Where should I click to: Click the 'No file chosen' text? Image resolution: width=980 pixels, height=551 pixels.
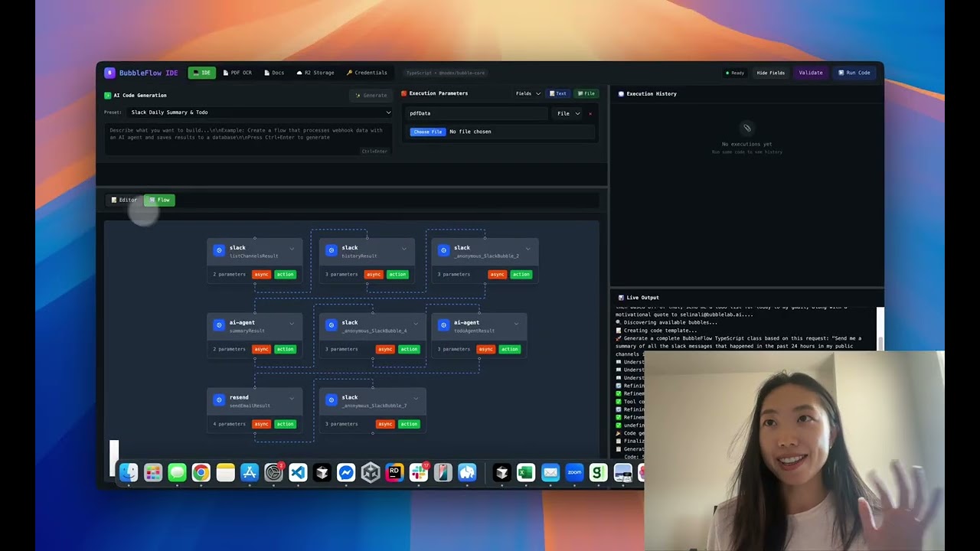[470, 132]
